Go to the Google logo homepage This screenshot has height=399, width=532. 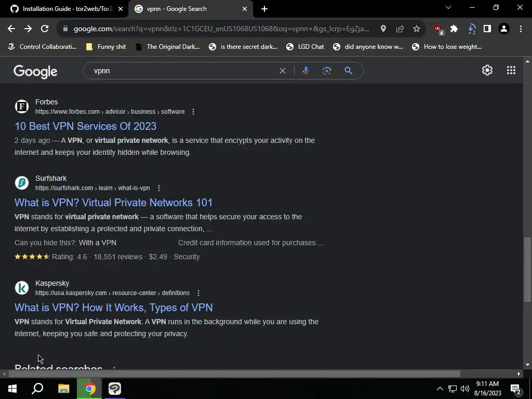point(35,71)
